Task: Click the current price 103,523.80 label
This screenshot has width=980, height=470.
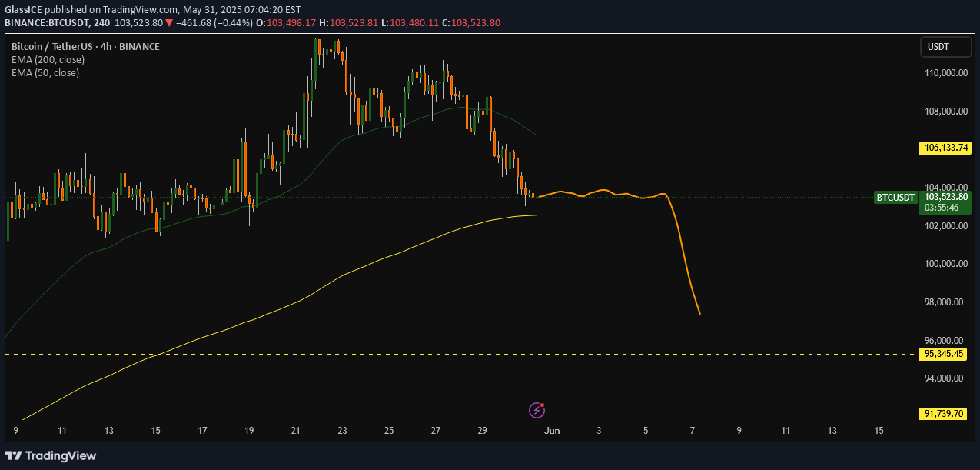Action: pyautogui.click(x=946, y=197)
